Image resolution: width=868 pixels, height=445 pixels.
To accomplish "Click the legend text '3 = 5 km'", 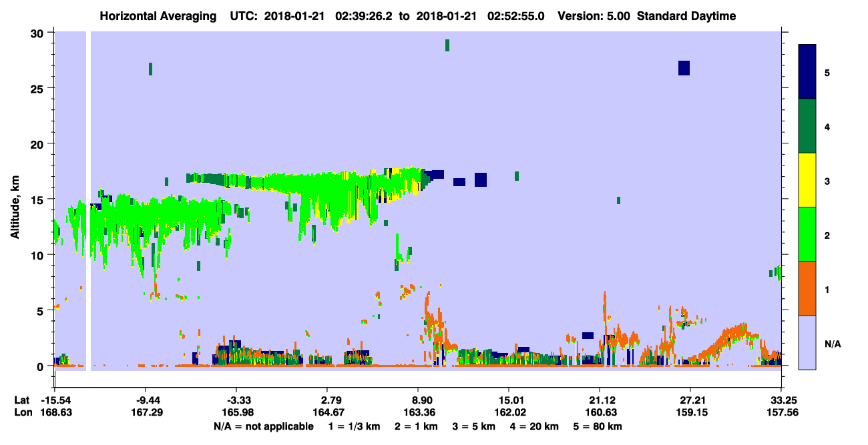I will 473,426.
